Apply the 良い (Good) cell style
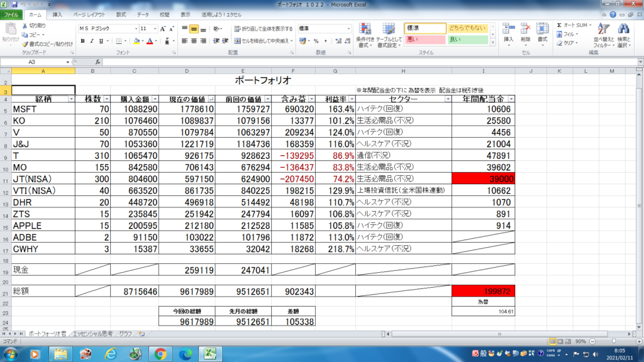This screenshot has height=362, width=644. [467, 40]
